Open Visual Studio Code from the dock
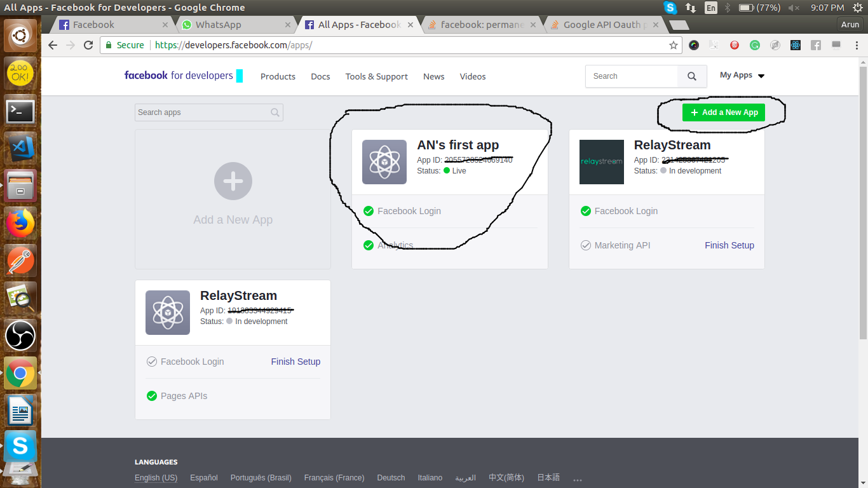The height and width of the screenshot is (488, 868). (20, 148)
